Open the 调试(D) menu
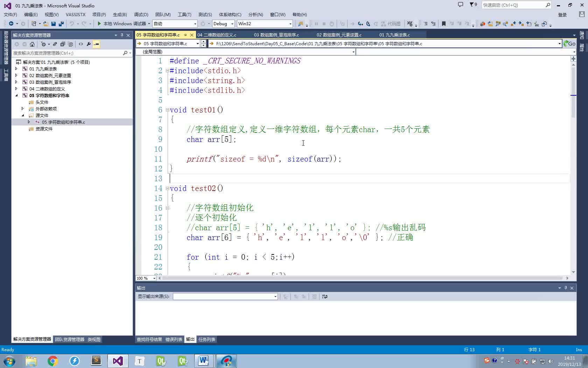Screen dimensions: 588x368 click(x=141, y=15)
